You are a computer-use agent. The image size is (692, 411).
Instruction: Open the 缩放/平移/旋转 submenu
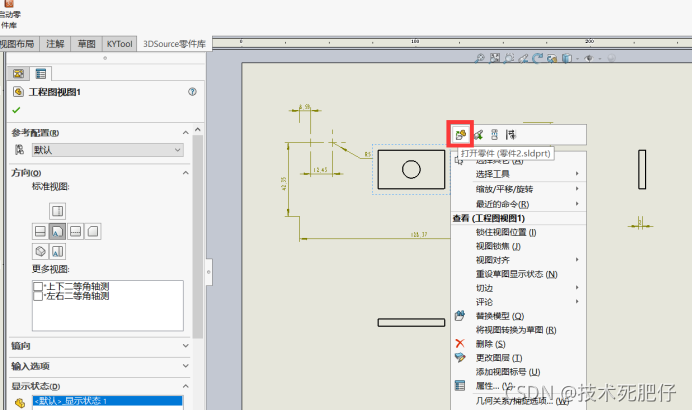pyautogui.click(x=519, y=189)
